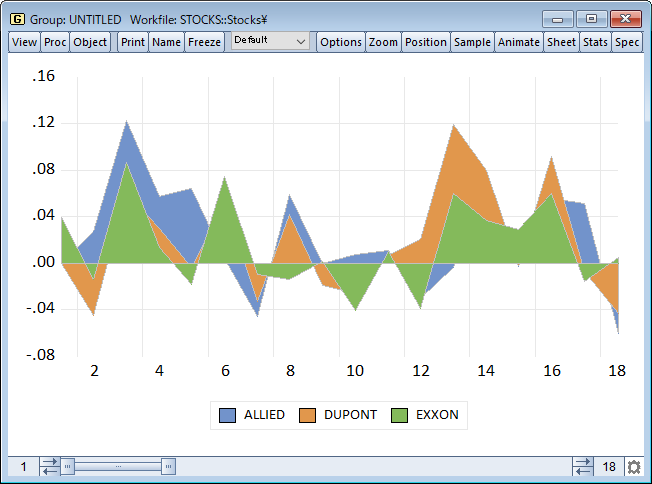Open the View menu
This screenshot has height=484, width=652.
pos(24,42)
